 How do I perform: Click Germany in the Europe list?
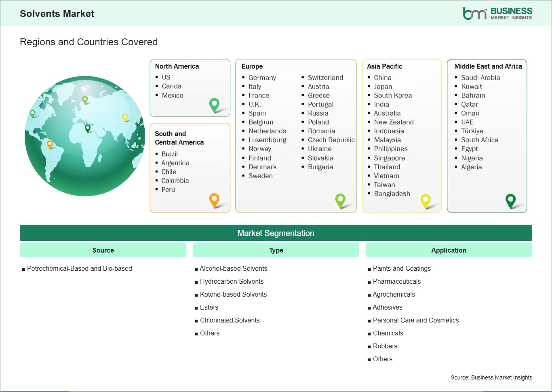262,78
